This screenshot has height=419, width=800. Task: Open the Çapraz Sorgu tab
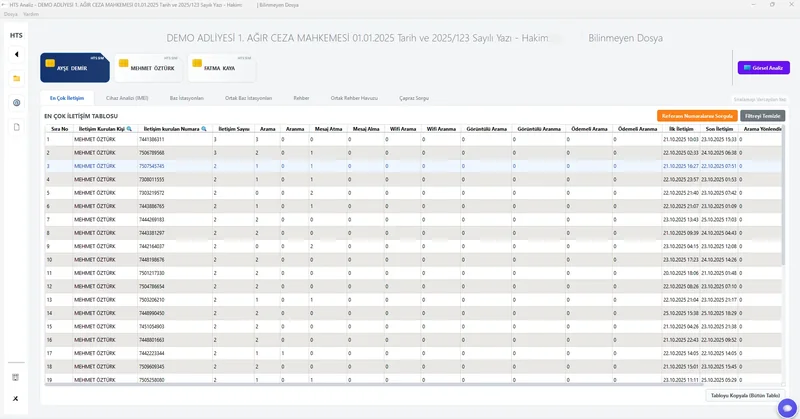click(x=414, y=98)
